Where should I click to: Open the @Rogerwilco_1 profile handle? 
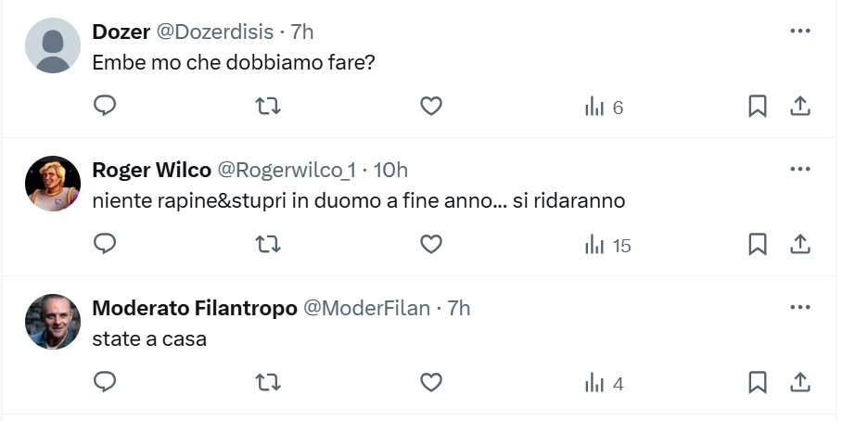point(287,171)
